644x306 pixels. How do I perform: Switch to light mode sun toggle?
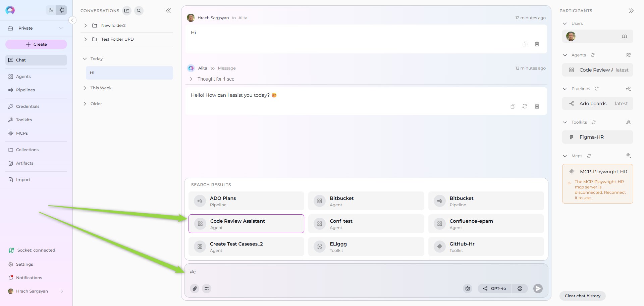pyautogui.click(x=62, y=10)
